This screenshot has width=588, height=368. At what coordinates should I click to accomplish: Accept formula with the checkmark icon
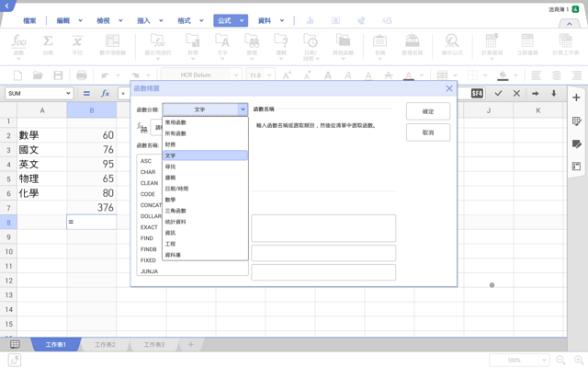[x=498, y=93]
